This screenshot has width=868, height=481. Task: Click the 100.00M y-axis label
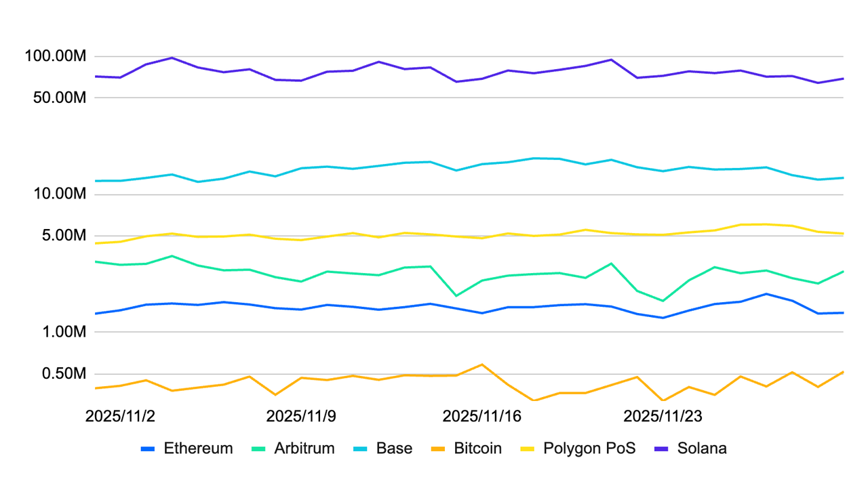[54, 56]
